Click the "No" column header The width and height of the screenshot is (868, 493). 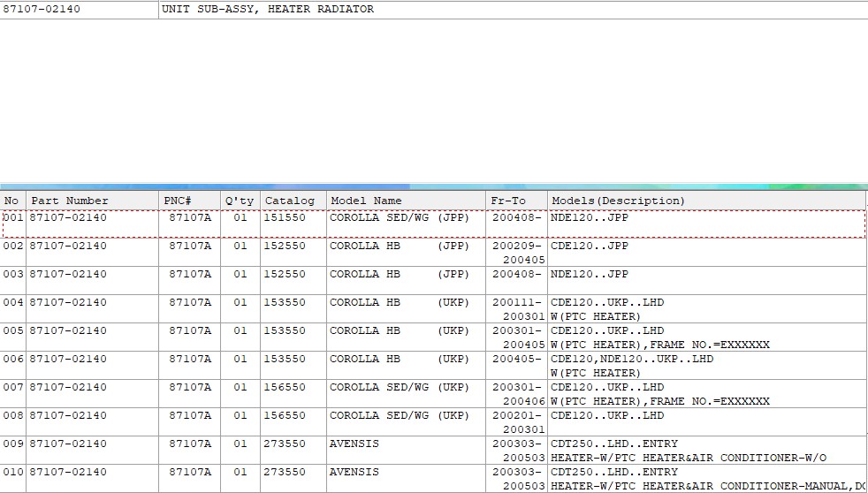coord(12,201)
